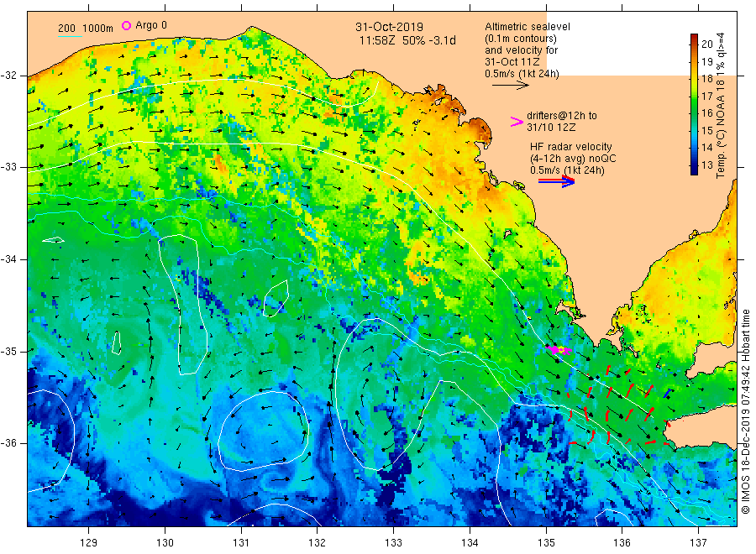Click the '(4-12h avg) noQC' text
This screenshot has height=554, width=756.
pos(573,159)
